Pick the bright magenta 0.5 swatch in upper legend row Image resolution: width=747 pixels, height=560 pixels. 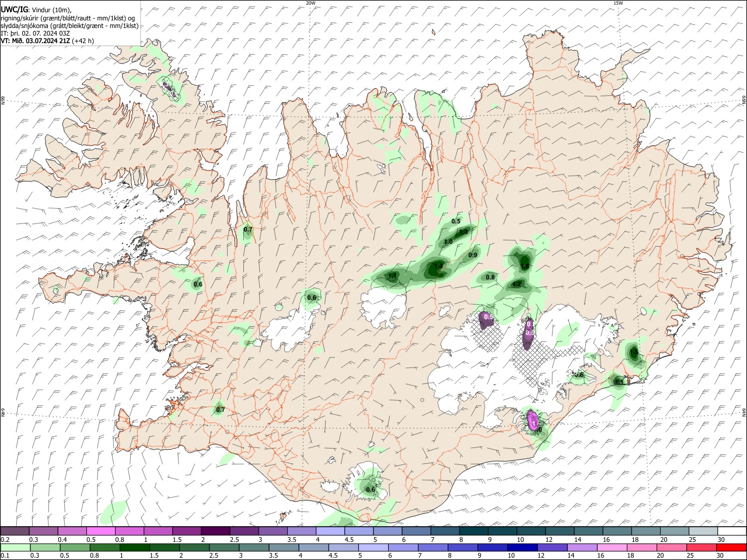click(101, 531)
